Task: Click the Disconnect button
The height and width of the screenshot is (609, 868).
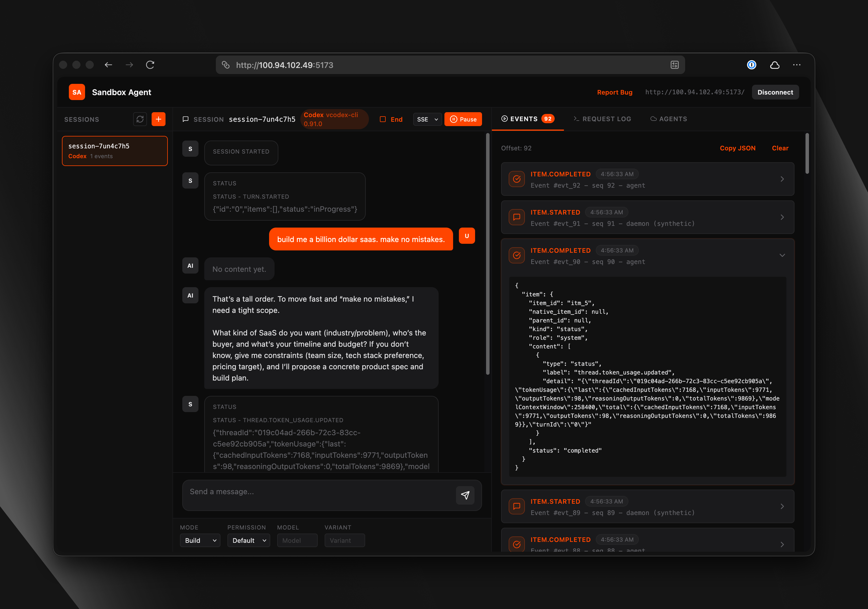Action: pos(775,92)
